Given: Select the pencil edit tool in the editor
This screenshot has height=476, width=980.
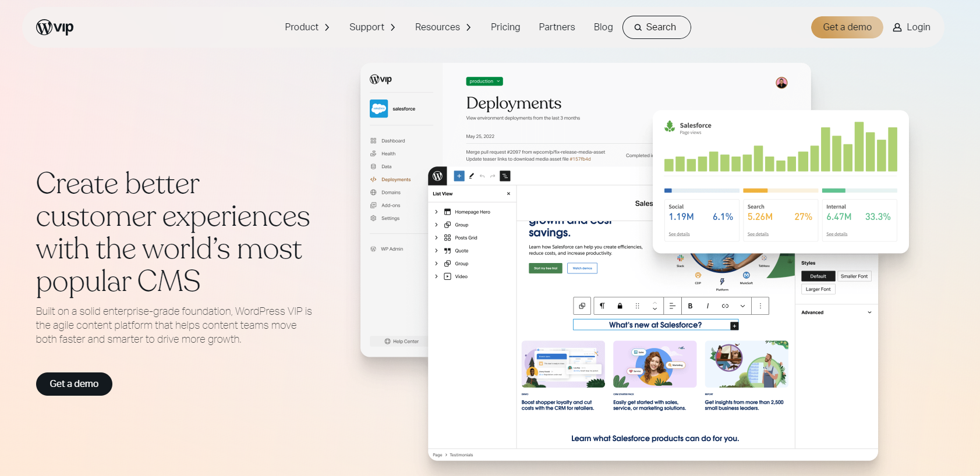Looking at the screenshot, I should [472, 176].
